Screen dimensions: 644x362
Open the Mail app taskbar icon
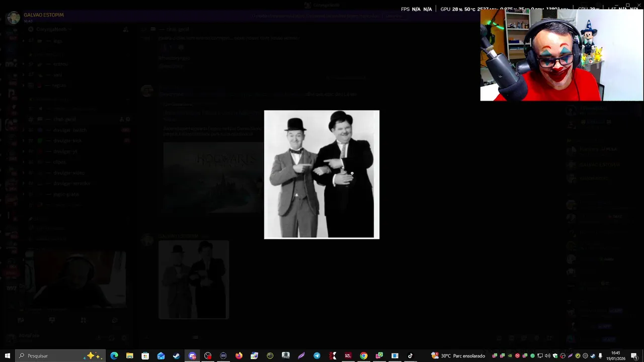click(x=161, y=355)
